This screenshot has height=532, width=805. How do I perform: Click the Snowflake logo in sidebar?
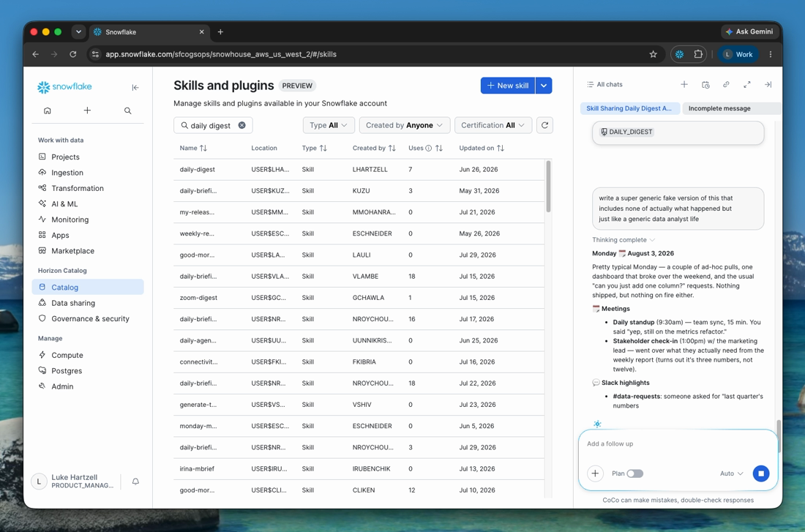[64, 87]
